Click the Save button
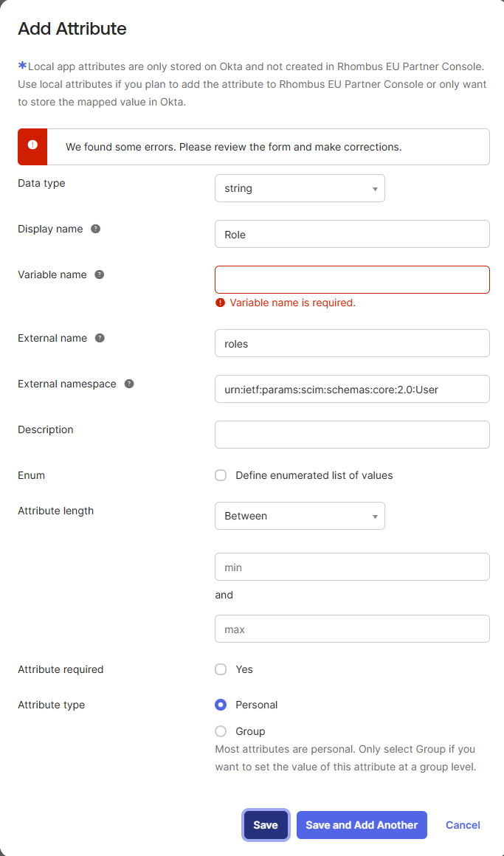The height and width of the screenshot is (856, 504). [x=266, y=825]
